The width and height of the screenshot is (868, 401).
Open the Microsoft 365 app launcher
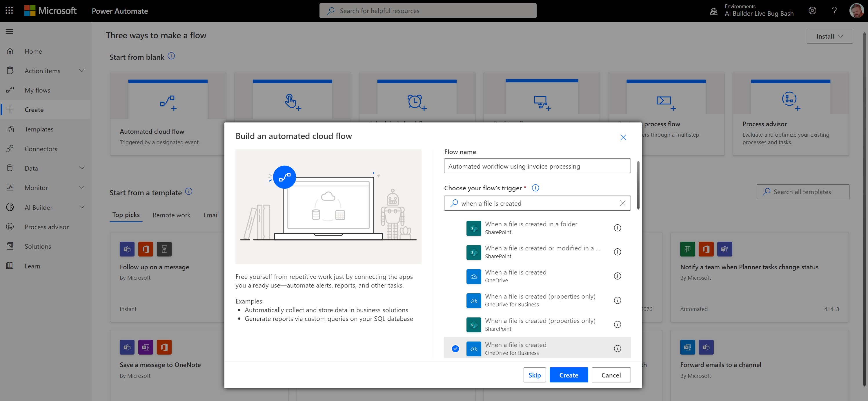[9, 10]
